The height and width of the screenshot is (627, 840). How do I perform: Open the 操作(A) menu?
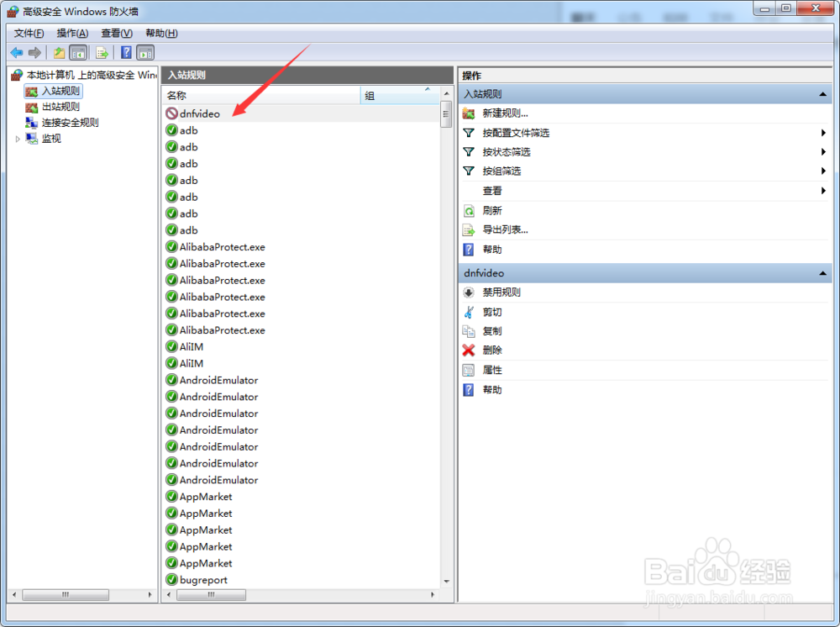coord(72,34)
